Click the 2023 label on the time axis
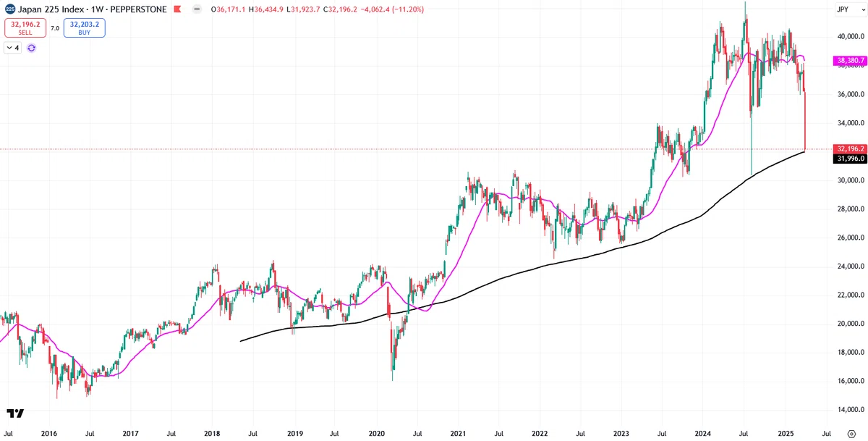 pos(621,434)
